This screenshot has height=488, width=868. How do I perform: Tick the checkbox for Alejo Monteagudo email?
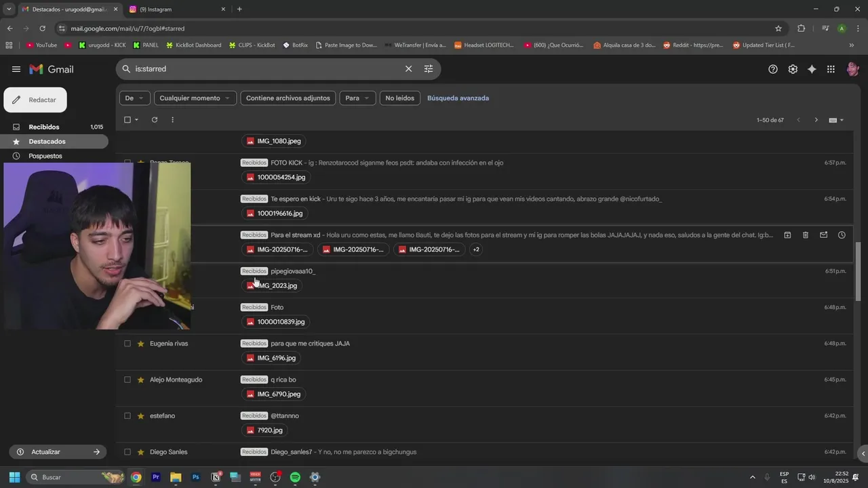pyautogui.click(x=127, y=380)
